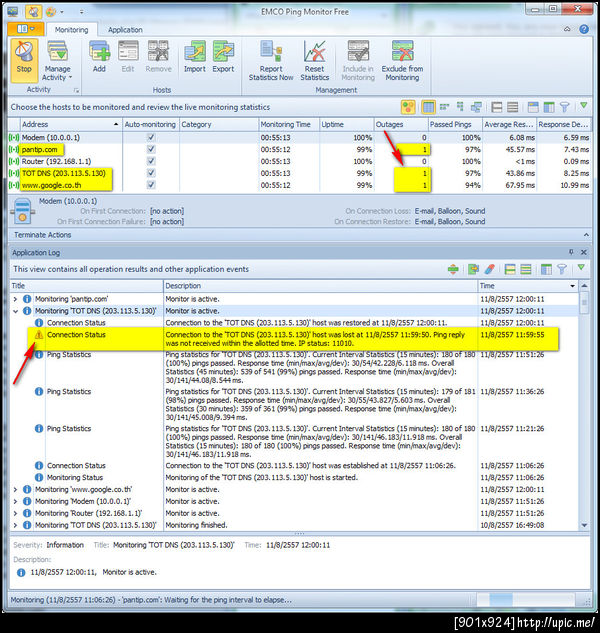Sort by the Passed Pings column header
This screenshot has height=633, width=600.
click(x=455, y=124)
